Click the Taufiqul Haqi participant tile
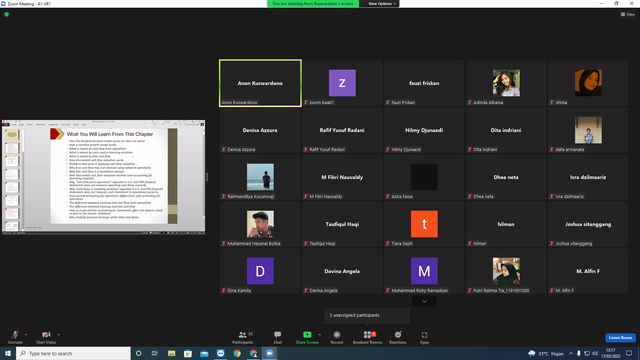Screen dimensions: 640x360 pos(342,224)
